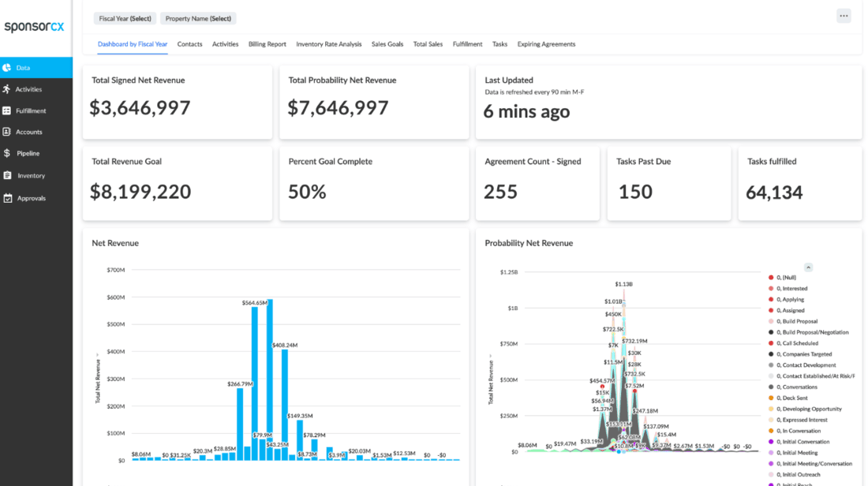Click the Tasks Past Due value 150
The height and width of the screenshot is (486, 868).
tap(635, 192)
